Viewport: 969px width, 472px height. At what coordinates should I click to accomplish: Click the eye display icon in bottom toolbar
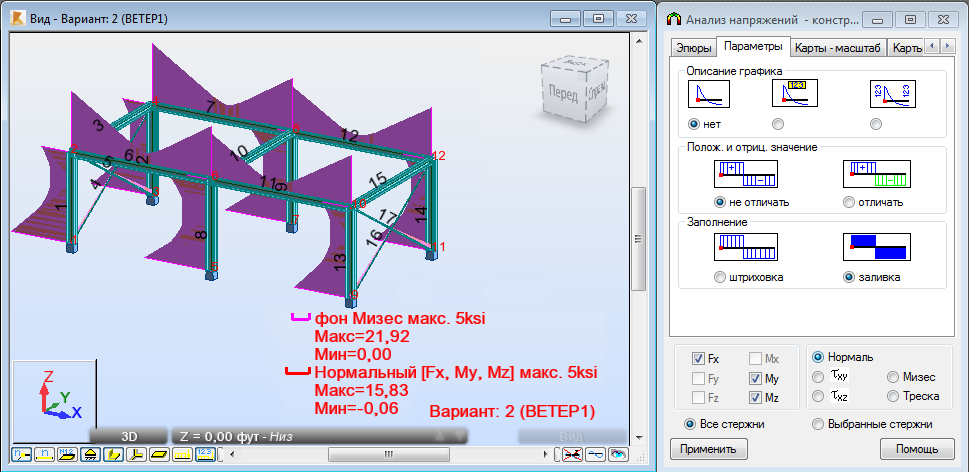coord(618,455)
